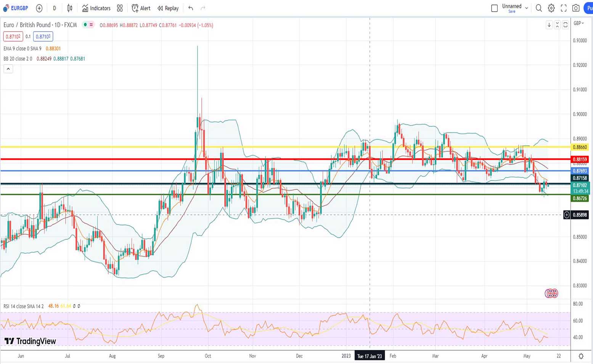This screenshot has height=364, width=593.
Task: Select the layout setup square icon
Action: point(494,8)
